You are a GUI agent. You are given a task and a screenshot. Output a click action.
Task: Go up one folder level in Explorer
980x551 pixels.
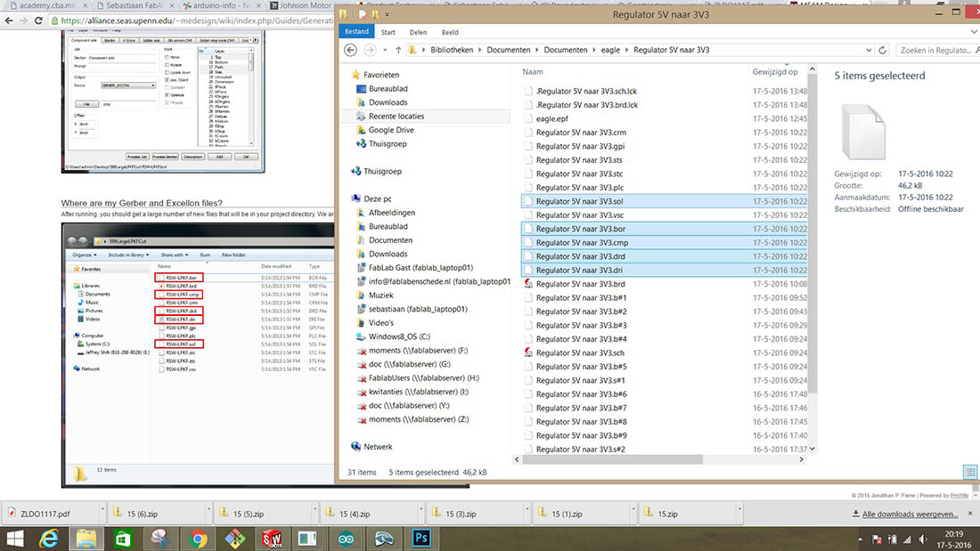398,50
